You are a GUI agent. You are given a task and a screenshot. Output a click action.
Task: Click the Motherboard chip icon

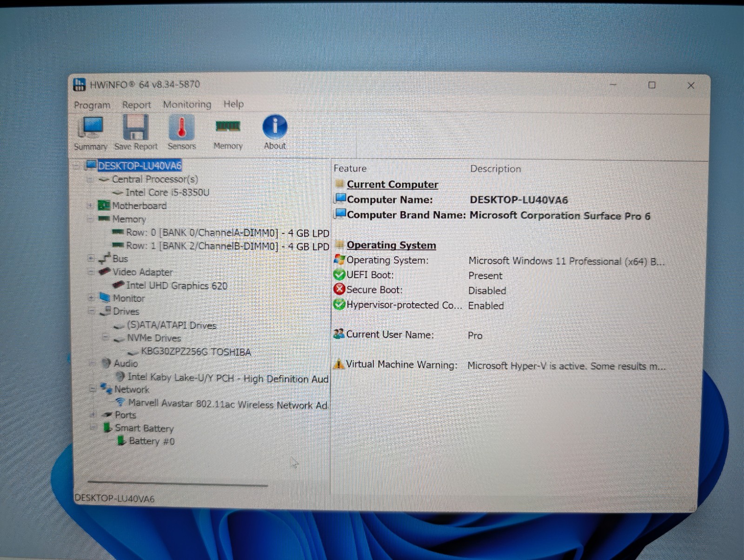104,206
